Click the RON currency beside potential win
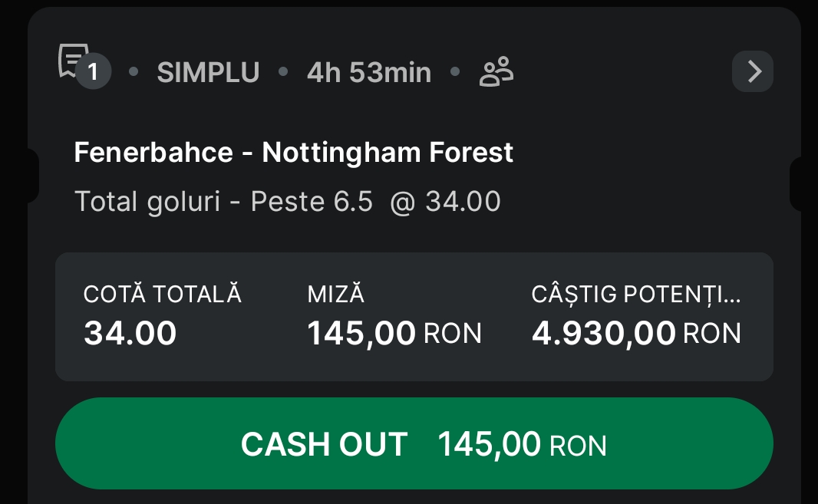818x504 pixels. [x=712, y=334]
